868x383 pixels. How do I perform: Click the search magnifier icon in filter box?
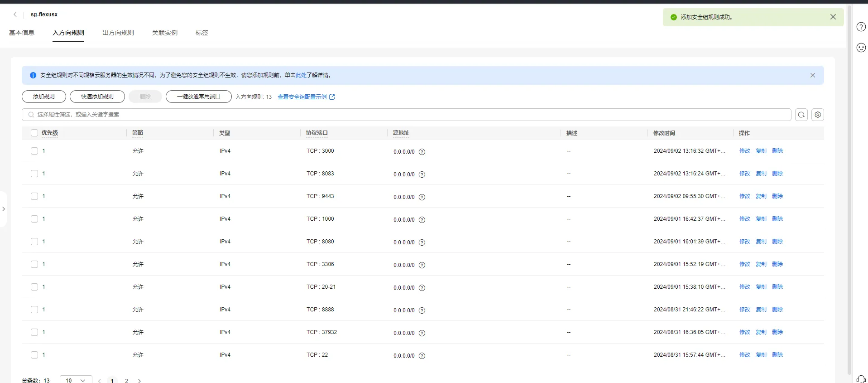tap(31, 115)
